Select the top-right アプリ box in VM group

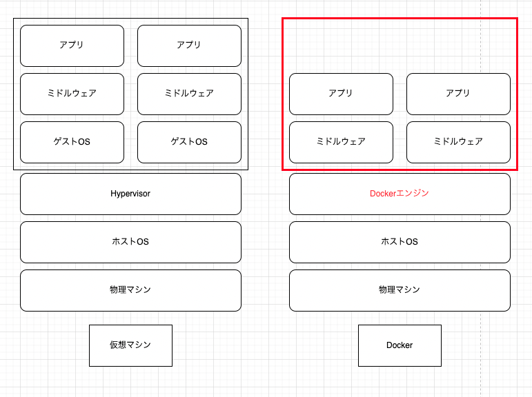[189, 45]
